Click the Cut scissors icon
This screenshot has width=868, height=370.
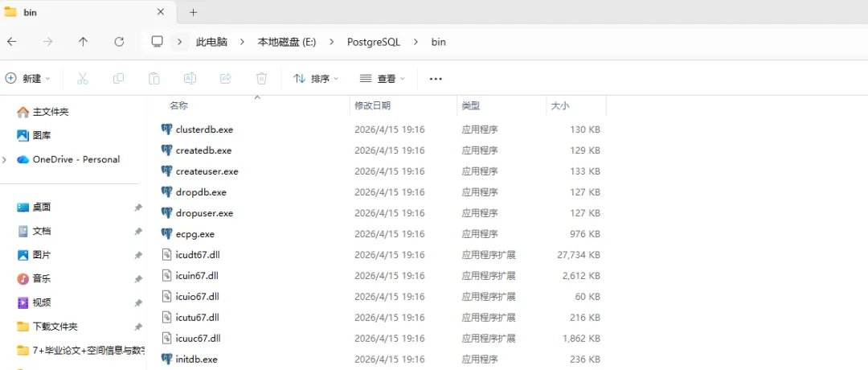[83, 79]
